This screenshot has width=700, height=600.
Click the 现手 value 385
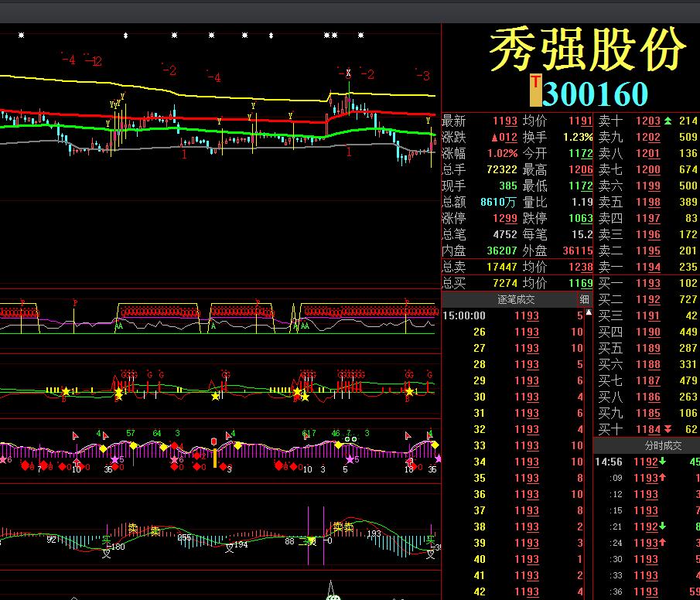(508, 186)
